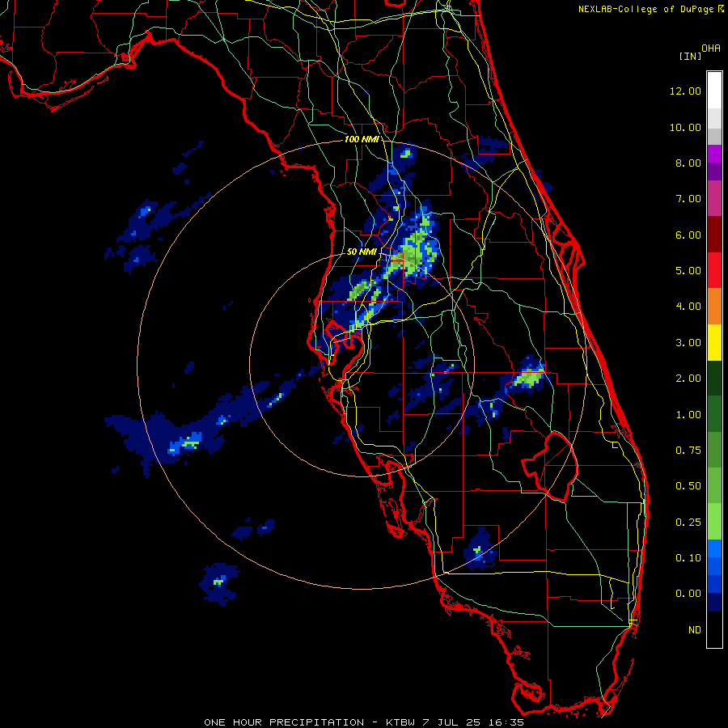This screenshot has height=728, width=728.
Task: Select the navy swatch just above ND block
Action: [x=714, y=603]
